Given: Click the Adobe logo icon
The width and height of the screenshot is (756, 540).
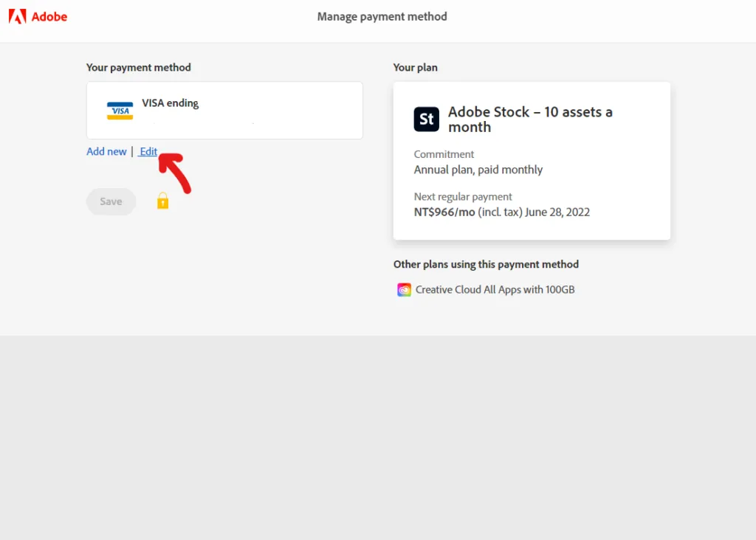Looking at the screenshot, I should 17,16.
